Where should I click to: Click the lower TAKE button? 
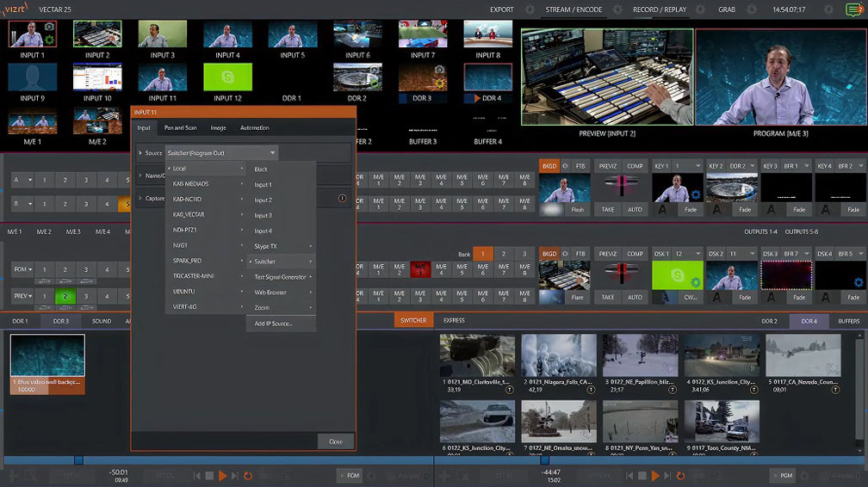coord(608,297)
